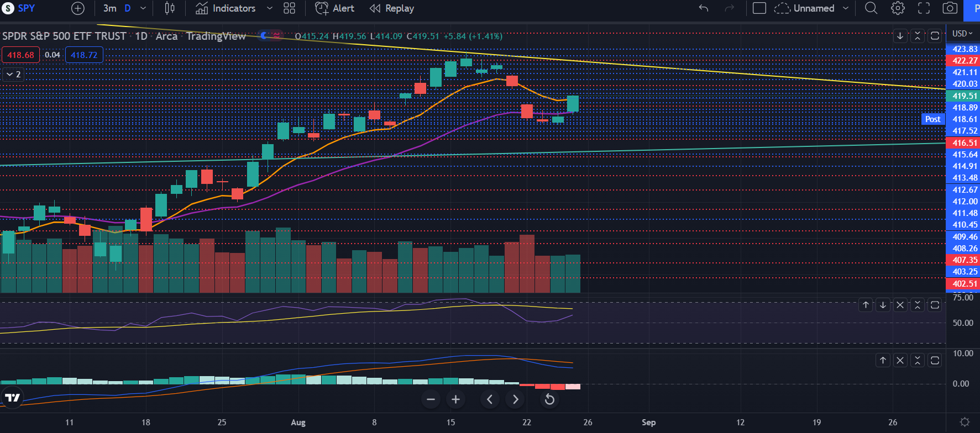Open the indicator templates grid icon
Viewport: 980px width, 433px height.
click(x=289, y=8)
